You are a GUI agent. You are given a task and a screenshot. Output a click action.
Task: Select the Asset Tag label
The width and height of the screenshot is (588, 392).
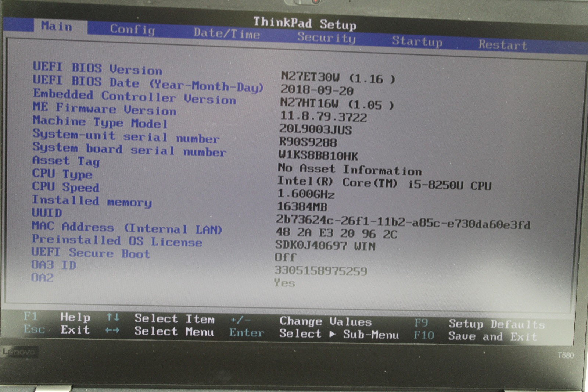(66, 161)
